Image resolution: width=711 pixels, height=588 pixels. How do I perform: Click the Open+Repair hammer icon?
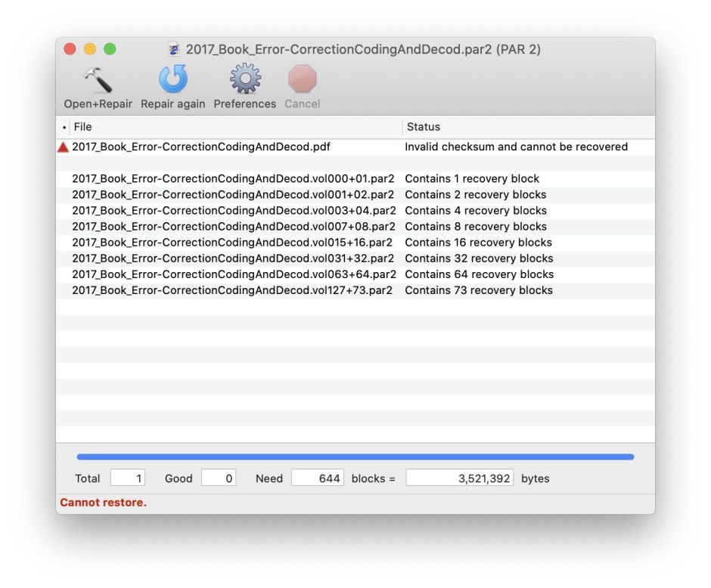[x=98, y=80]
